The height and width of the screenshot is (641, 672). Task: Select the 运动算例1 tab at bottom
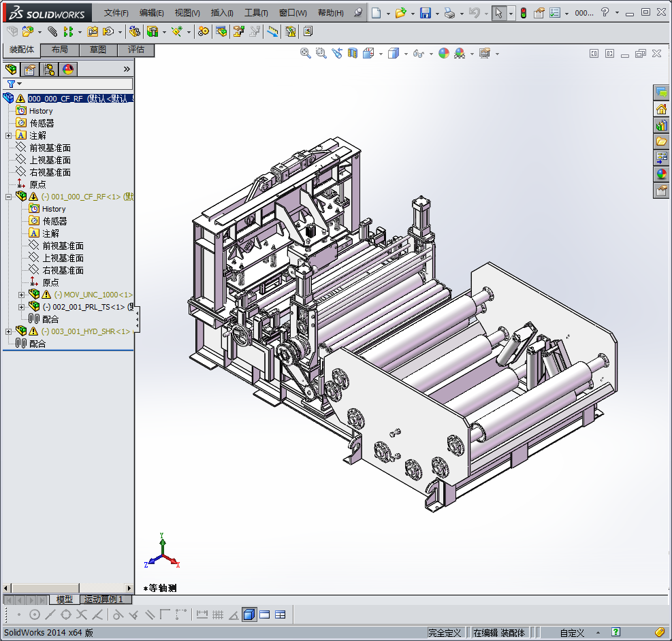click(104, 599)
